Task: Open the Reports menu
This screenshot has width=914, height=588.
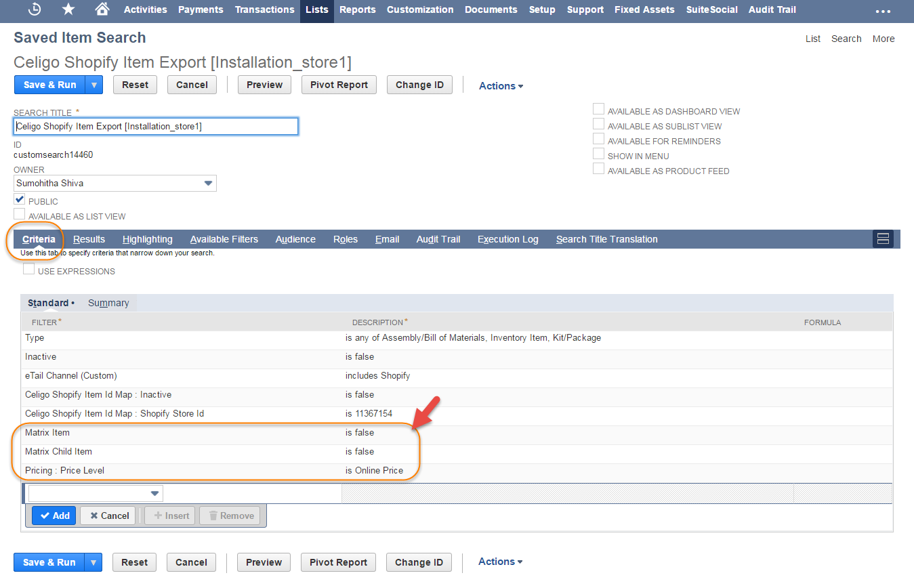Action: 358,9
